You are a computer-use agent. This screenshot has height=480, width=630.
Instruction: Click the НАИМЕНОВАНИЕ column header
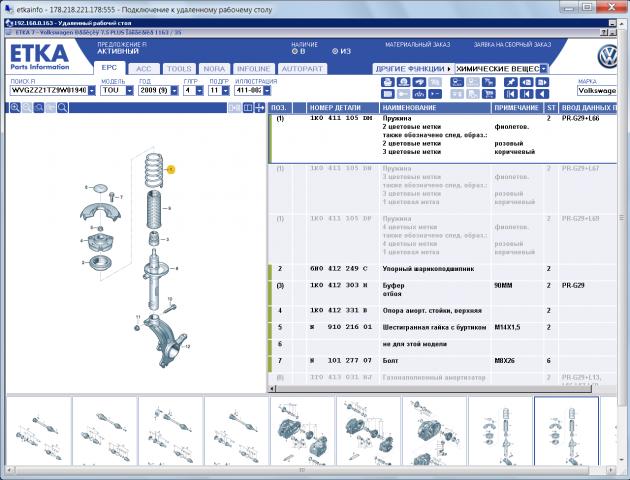click(x=435, y=108)
